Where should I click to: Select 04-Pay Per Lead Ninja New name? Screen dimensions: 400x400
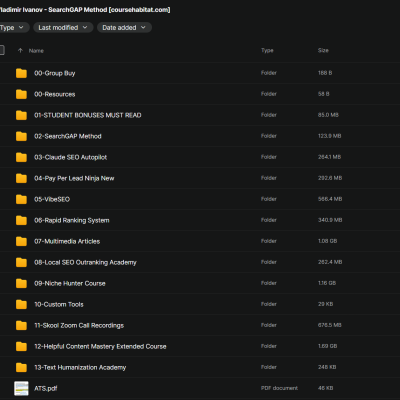click(74, 178)
